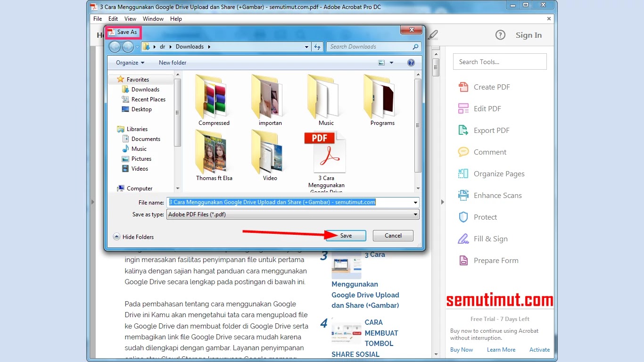
Task: Open the File menu
Action: click(x=98, y=19)
